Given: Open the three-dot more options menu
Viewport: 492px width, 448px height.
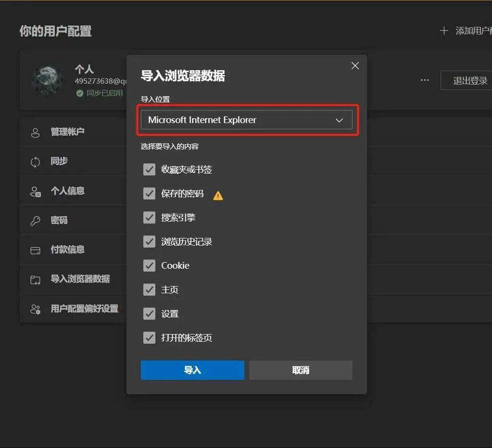Looking at the screenshot, I should tap(425, 80).
